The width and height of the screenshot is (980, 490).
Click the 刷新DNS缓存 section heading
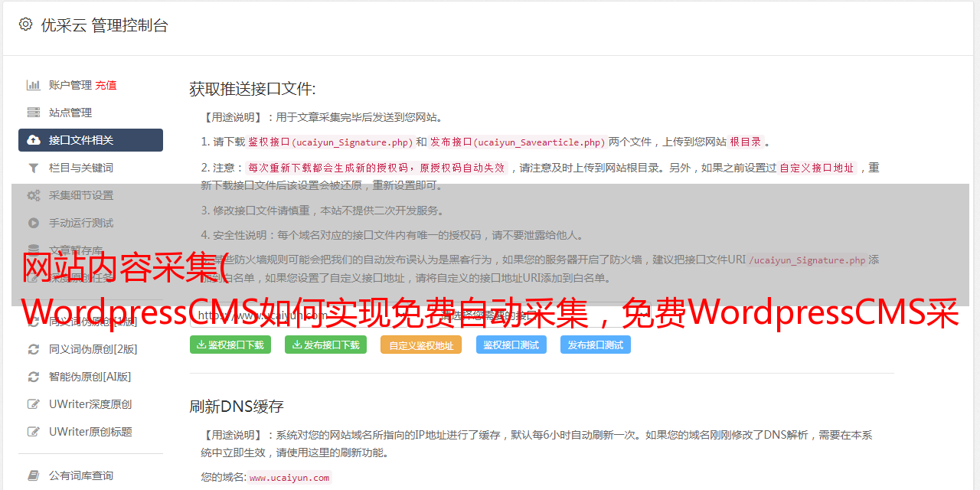coord(237,406)
